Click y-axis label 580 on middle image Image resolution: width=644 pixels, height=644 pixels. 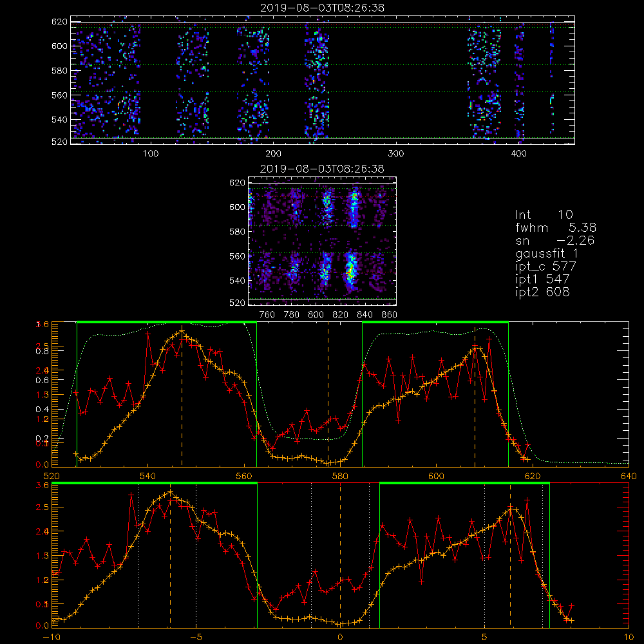[237, 232]
